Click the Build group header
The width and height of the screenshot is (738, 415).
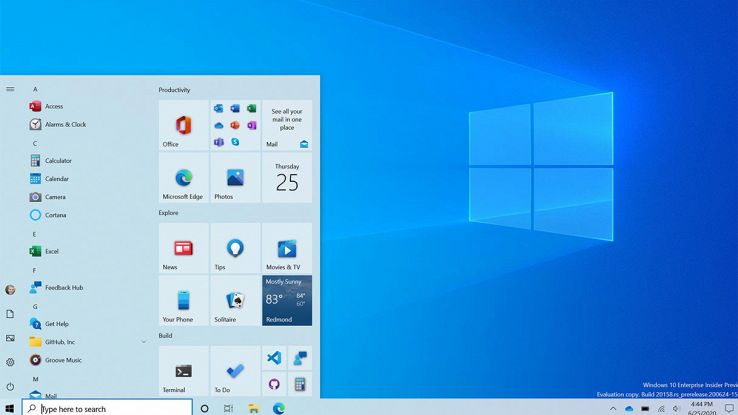pyautogui.click(x=165, y=335)
